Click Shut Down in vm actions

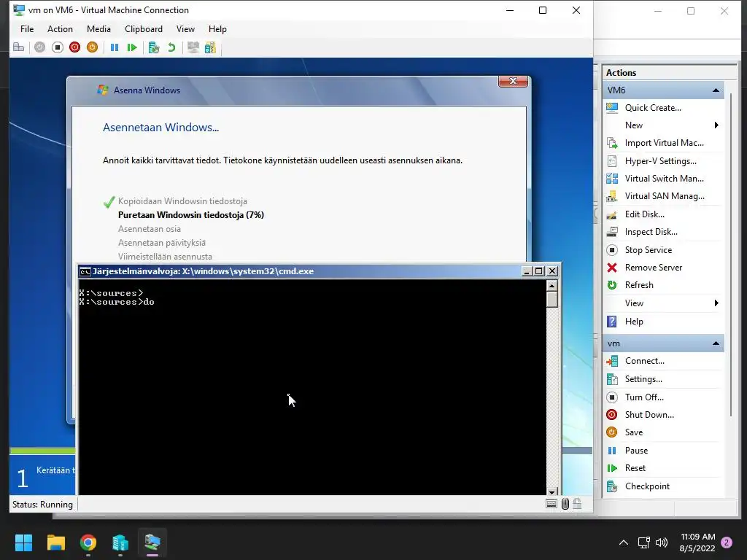click(x=649, y=415)
